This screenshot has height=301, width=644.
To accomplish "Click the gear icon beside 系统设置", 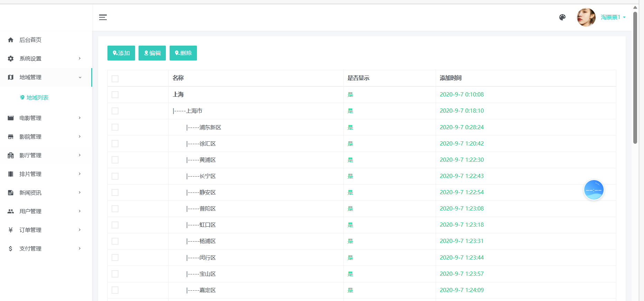I will tap(11, 59).
